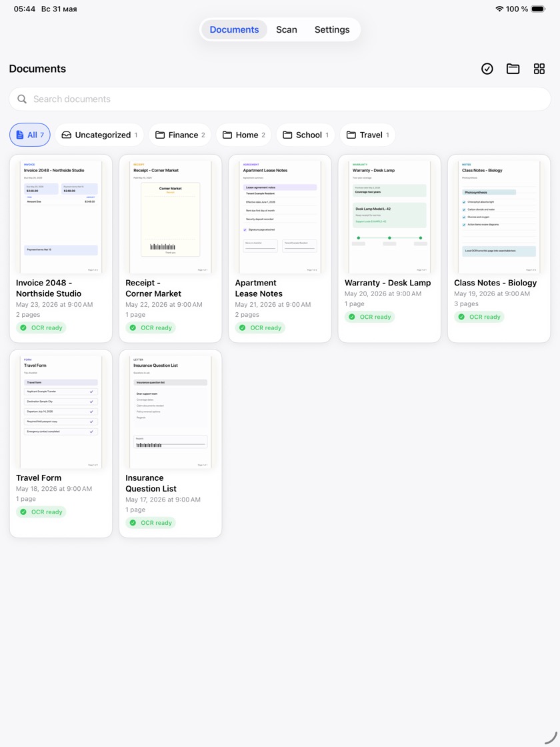Click the title Invoice 2048 - Northside Studio

[x=49, y=288]
